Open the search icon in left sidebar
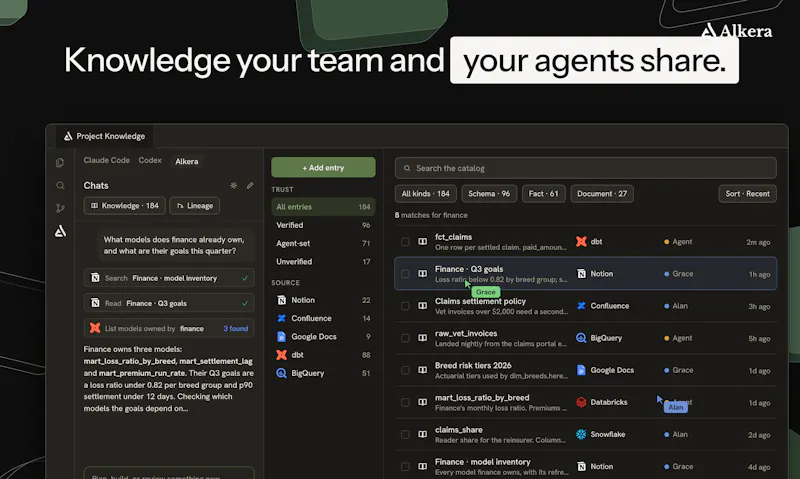Image resolution: width=800 pixels, height=479 pixels. 60,185
